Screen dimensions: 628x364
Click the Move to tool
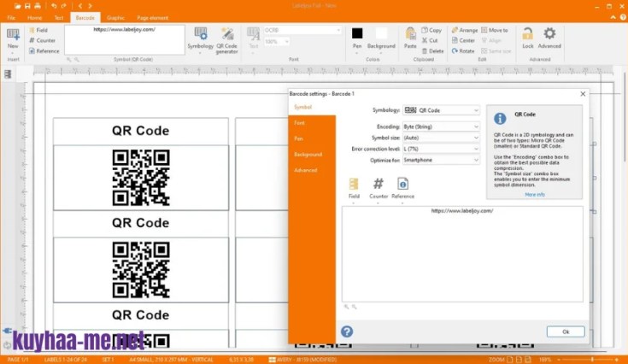(x=495, y=30)
